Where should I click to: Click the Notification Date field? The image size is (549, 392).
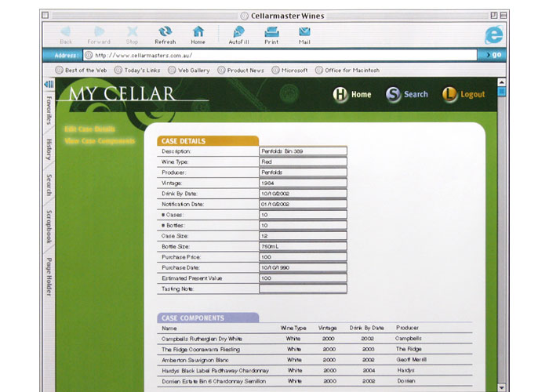(304, 204)
